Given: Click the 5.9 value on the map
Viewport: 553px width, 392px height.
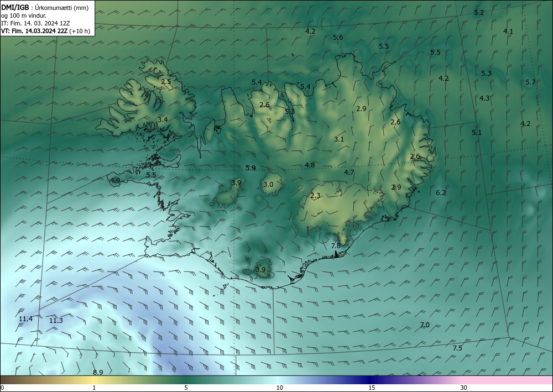Looking at the screenshot, I should point(251,168).
